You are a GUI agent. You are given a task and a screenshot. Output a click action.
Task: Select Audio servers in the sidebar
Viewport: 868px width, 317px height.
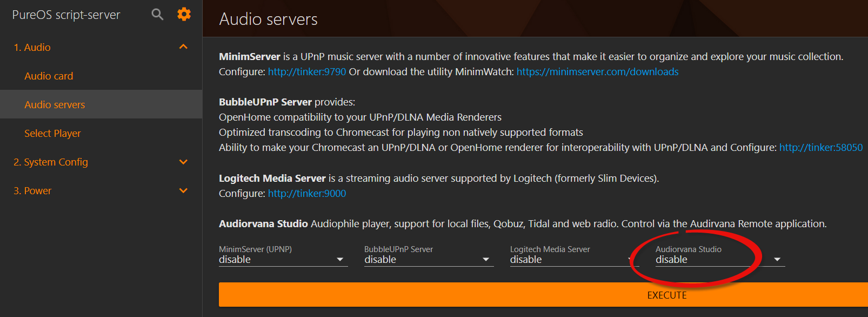(x=101, y=104)
